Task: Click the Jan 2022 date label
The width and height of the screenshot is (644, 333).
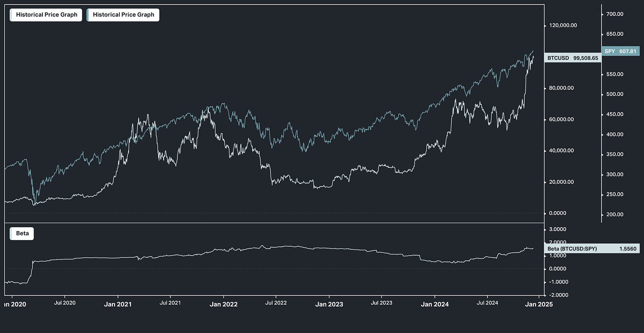Action: point(223,304)
